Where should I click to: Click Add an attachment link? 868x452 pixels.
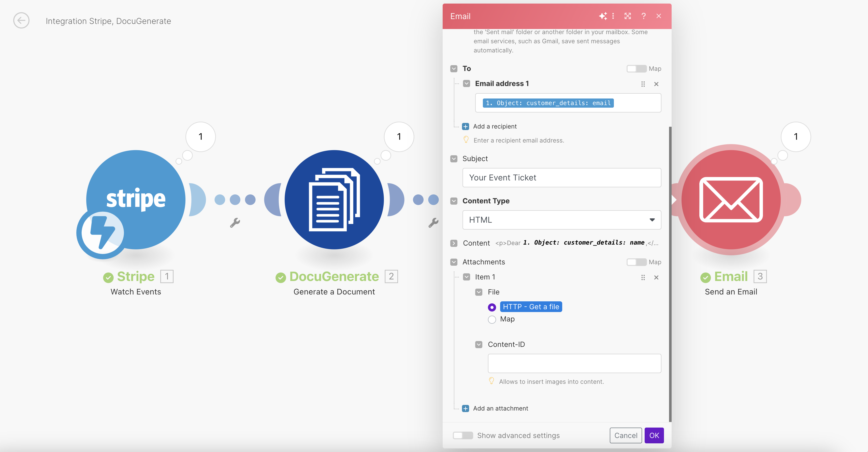500,408
